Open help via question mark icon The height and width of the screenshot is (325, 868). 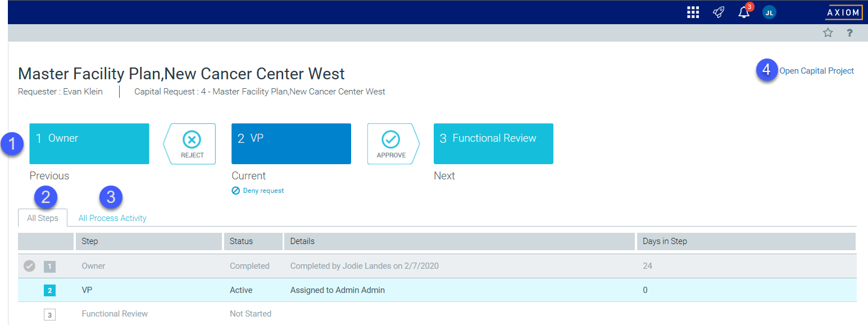[849, 33]
